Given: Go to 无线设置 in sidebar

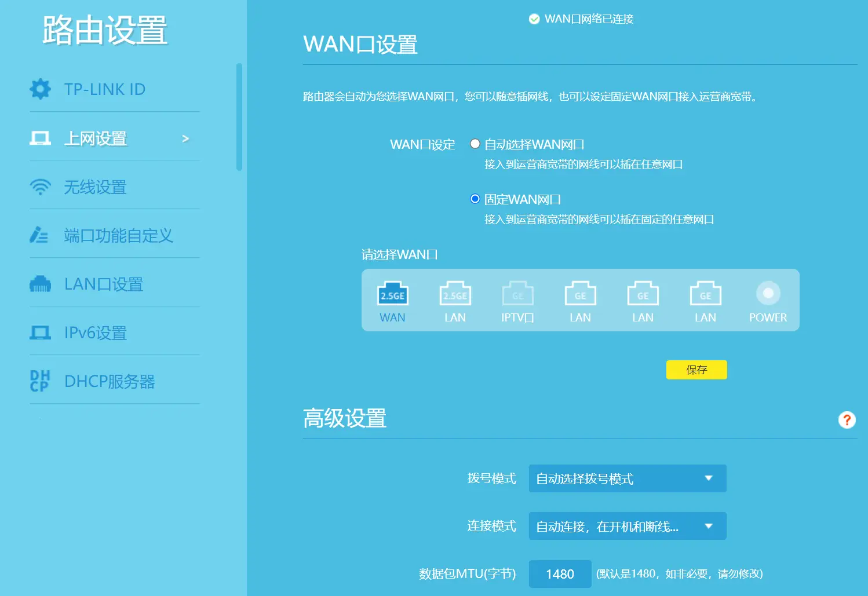Looking at the screenshot, I should point(95,187).
